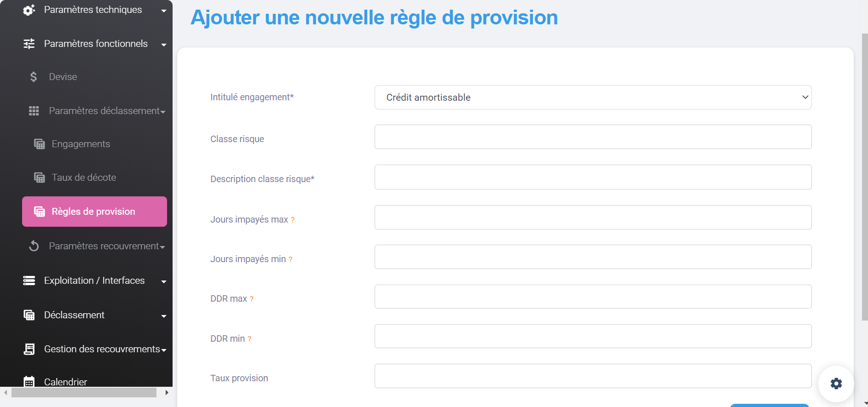Image resolution: width=868 pixels, height=407 pixels.
Task: Expand the Déclassement sidebar menu
Action: pos(94,315)
